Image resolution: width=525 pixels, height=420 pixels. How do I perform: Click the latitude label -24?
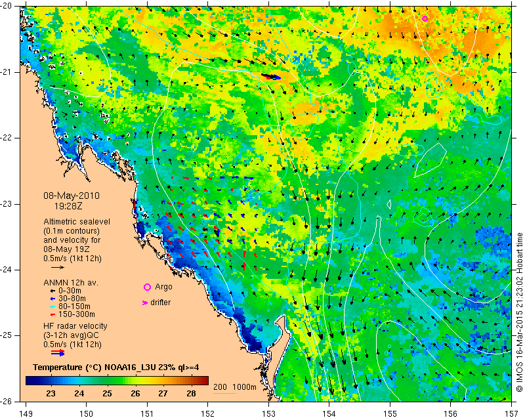pos(7,270)
